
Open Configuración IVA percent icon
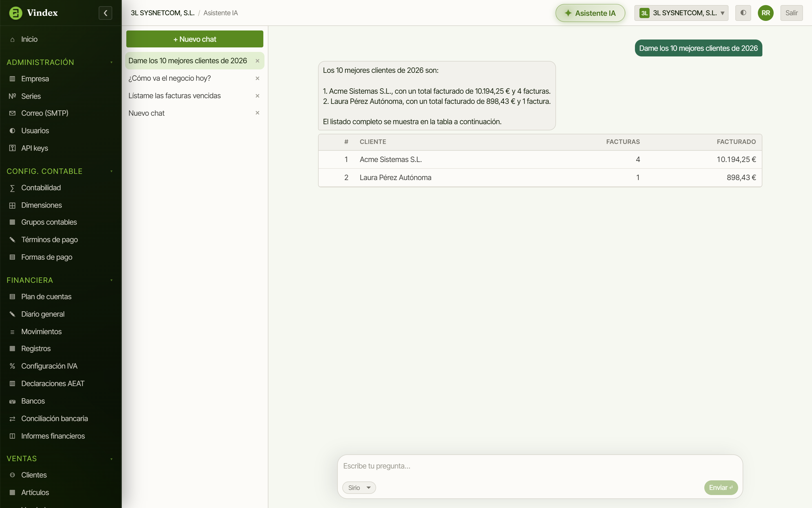[x=12, y=366]
